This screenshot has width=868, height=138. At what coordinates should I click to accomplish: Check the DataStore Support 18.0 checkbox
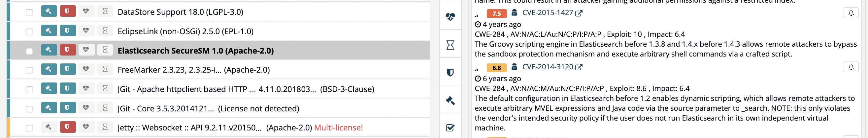click(x=29, y=12)
